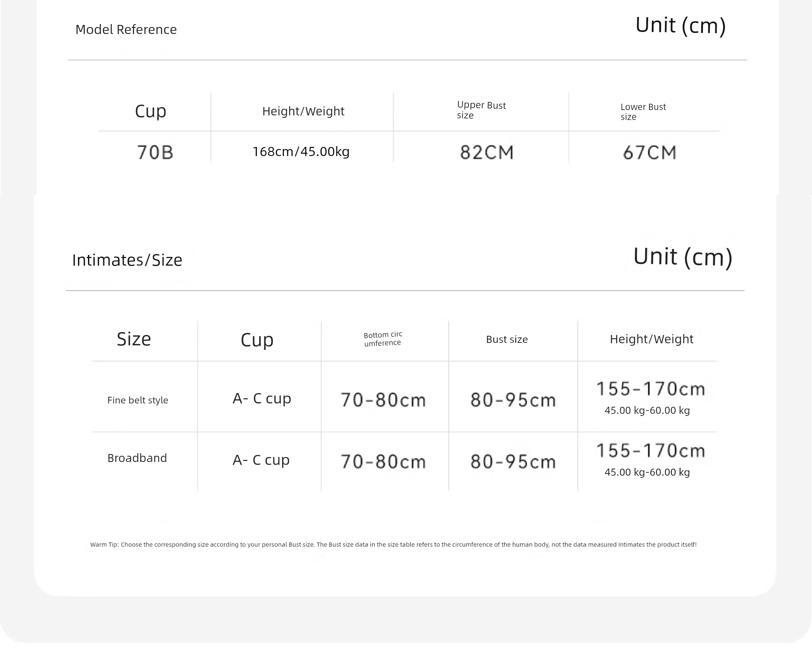Viewport: 812px width, 650px height.
Task: Select the '82CM' upper bust value
Action: click(x=487, y=152)
